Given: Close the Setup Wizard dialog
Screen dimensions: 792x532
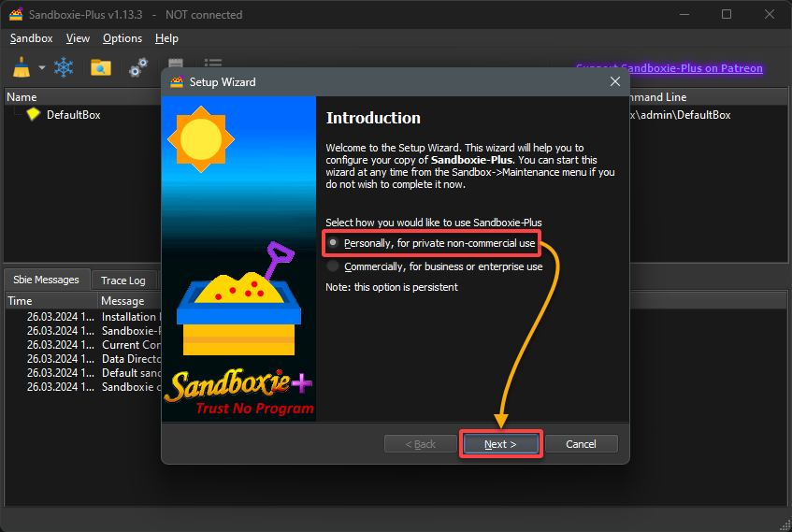Looking at the screenshot, I should point(614,81).
